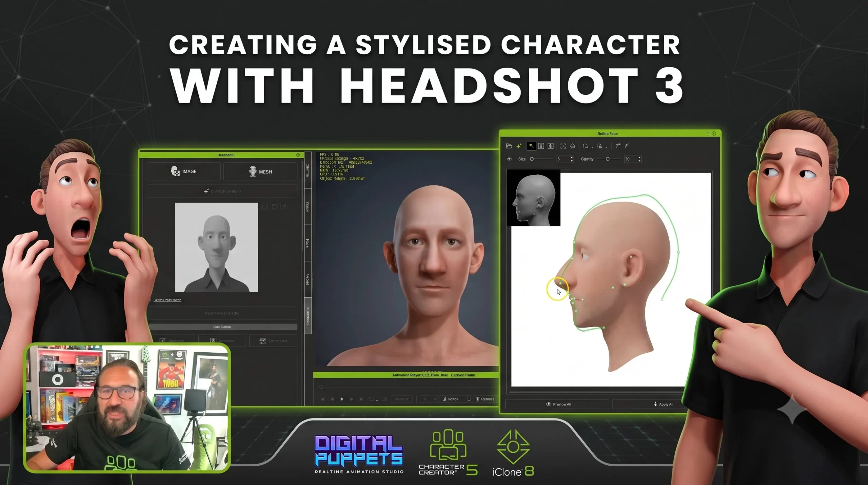Click the green sparkle auto-detect icon in Refine Face
The width and height of the screenshot is (868, 485).
[x=519, y=146]
